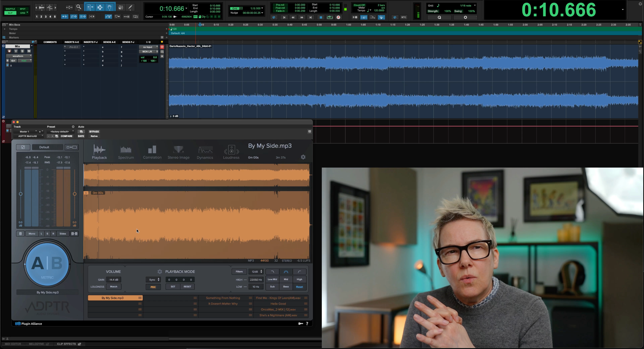The width and height of the screenshot is (644, 349).
Task: Toggle the plugin BYPASS button
Action: (94, 131)
